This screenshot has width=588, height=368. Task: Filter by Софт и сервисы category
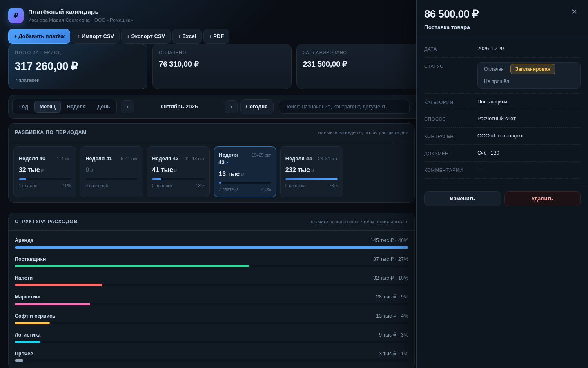pos(212,319)
